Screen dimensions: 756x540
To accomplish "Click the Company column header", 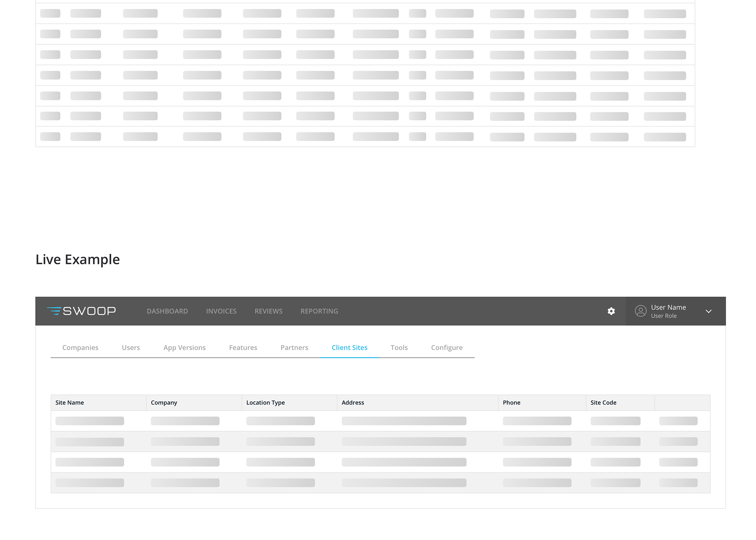I will [x=194, y=402].
